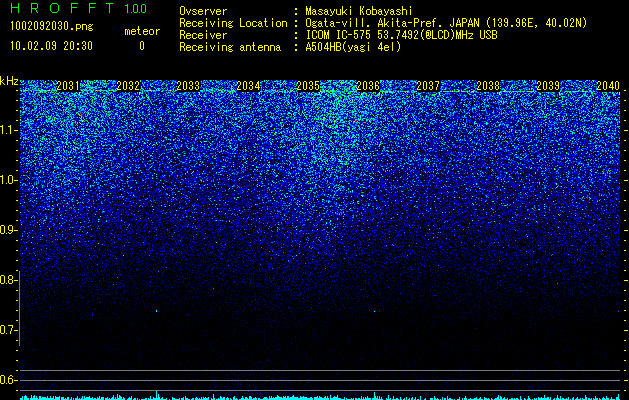Click the 2035 time marker
The height and width of the screenshot is (400, 629).
[308, 85]
